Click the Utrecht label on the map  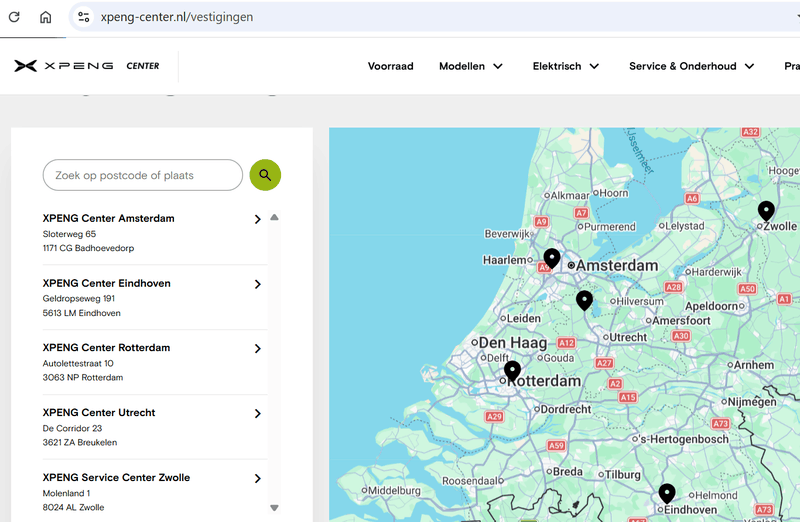pyautogui.click(x=628, y=337)
